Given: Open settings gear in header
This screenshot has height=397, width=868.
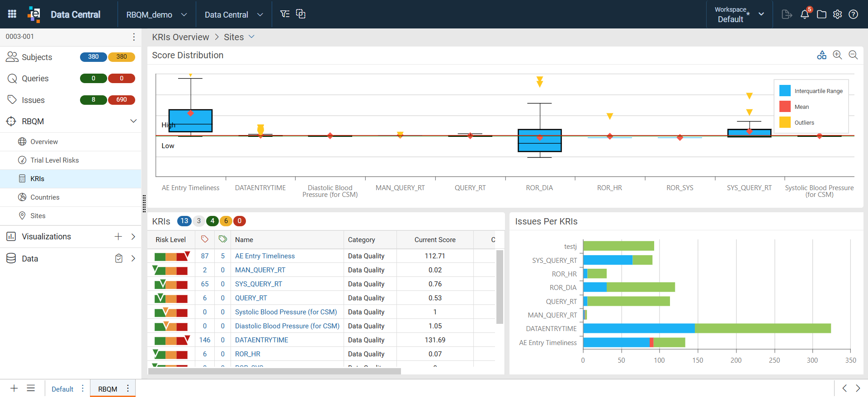Looking at the screenshot, I should click(837, 14).
